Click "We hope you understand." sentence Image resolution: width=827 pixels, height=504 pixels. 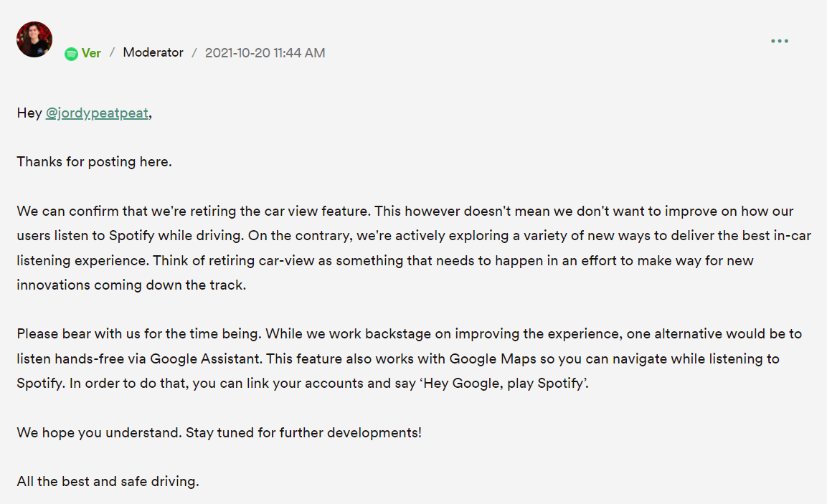tap(99, 433)
